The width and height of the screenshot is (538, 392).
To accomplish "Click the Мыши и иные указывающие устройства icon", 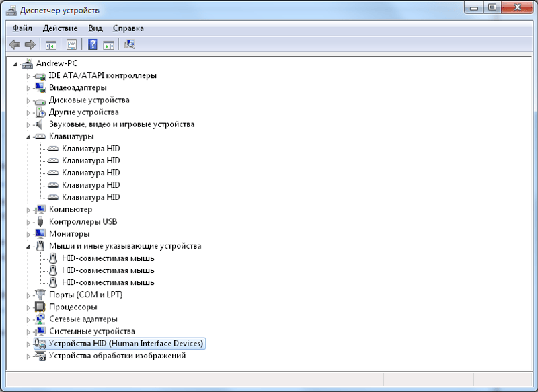I will tap(40, 246).
